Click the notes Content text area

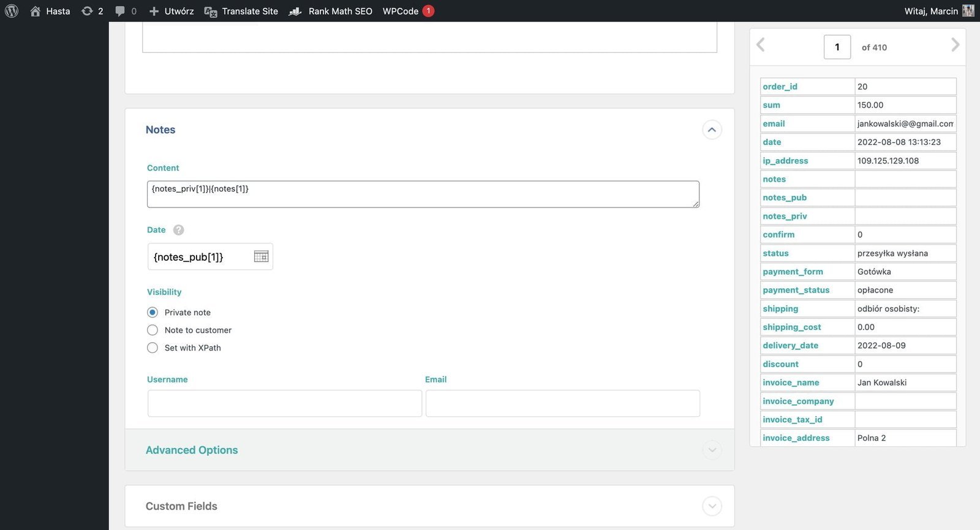click(x=423, y=194)
